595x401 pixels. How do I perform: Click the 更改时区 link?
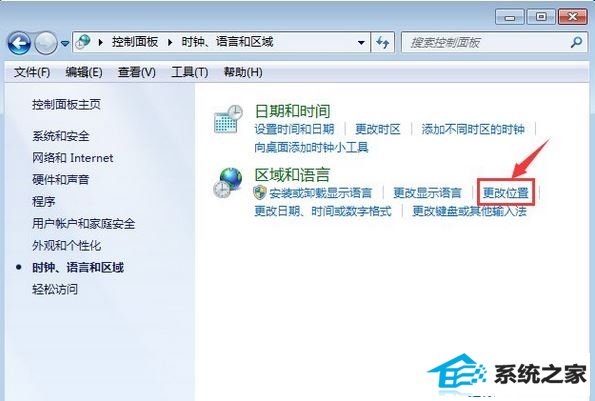pos(378,129)
